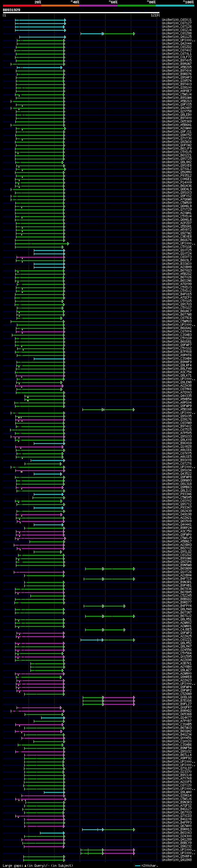The width and height of the screenshot is (197, 868).
Task: Select the UniRef100_C4JBE5 label
Action: click(177, 629)
